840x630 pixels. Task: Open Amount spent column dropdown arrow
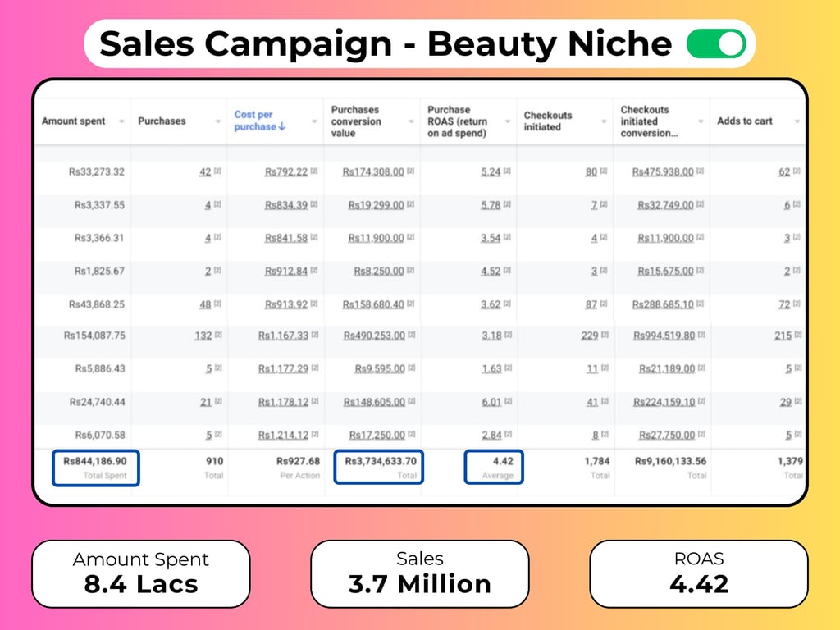click(121, 121)
